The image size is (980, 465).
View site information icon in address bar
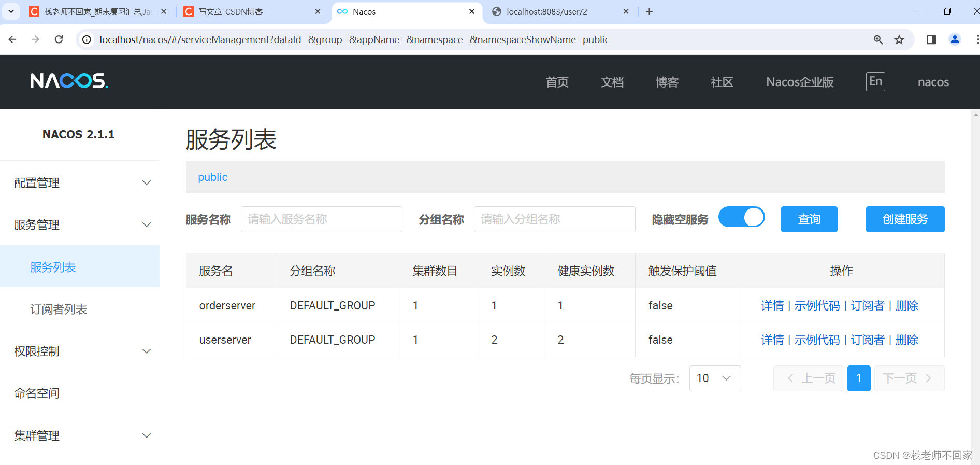[87, 39]
